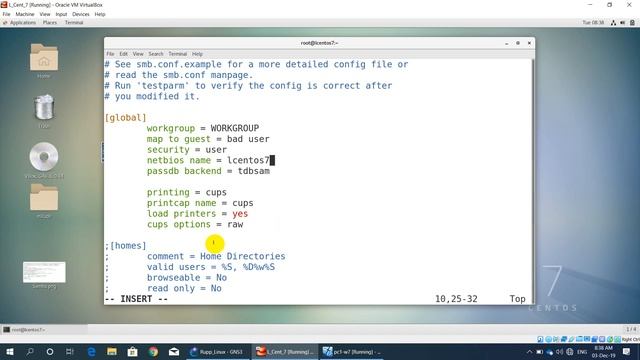Screen dimensions: 640x360
Task: Open the Home folder desktop icon
Action: point(44,58)
